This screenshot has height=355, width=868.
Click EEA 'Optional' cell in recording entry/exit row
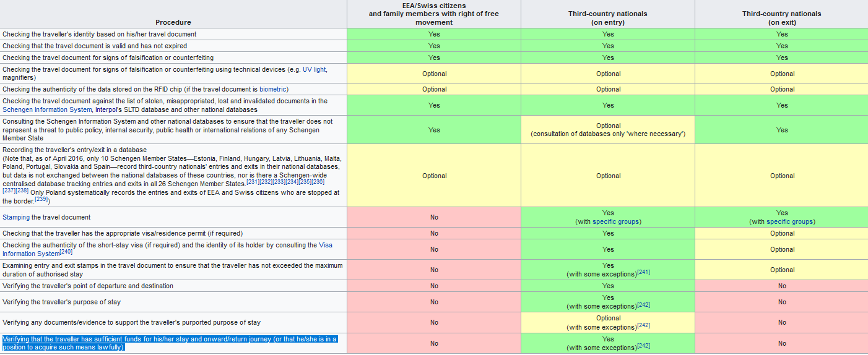click(x=434, y=176)
